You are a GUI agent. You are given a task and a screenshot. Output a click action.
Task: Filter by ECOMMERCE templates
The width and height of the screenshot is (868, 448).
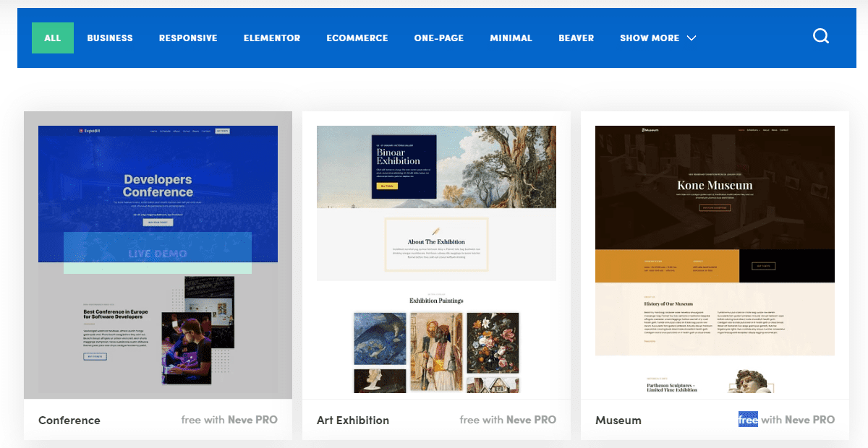[x=357, y=38]
